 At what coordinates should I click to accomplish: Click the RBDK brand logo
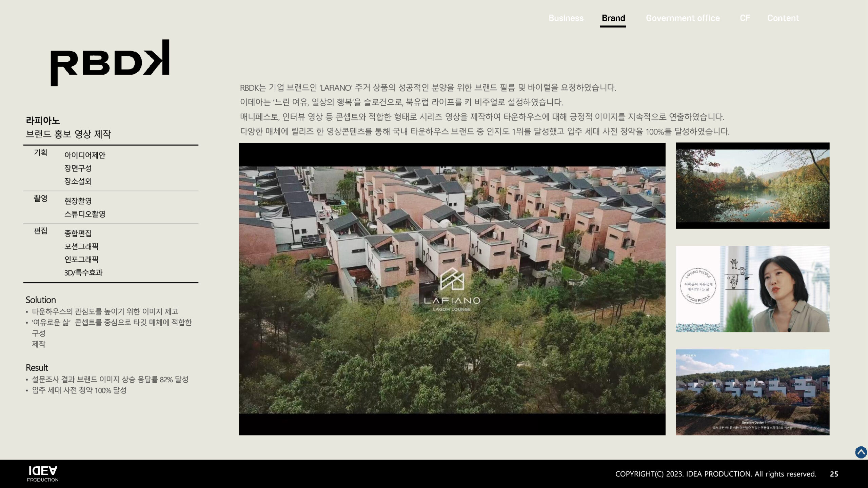pos(110,63)
